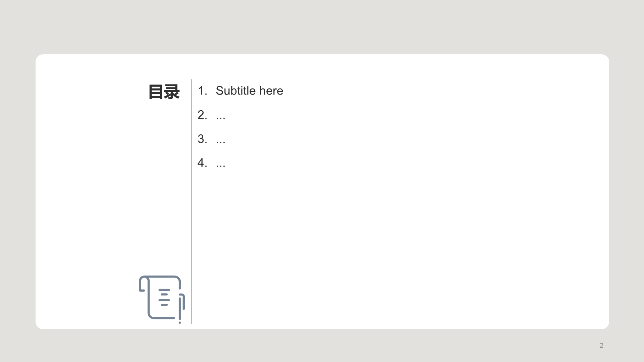Click the word 'Subtitle' in item one
The image size is (644, 362).
(x=235, y=91)
